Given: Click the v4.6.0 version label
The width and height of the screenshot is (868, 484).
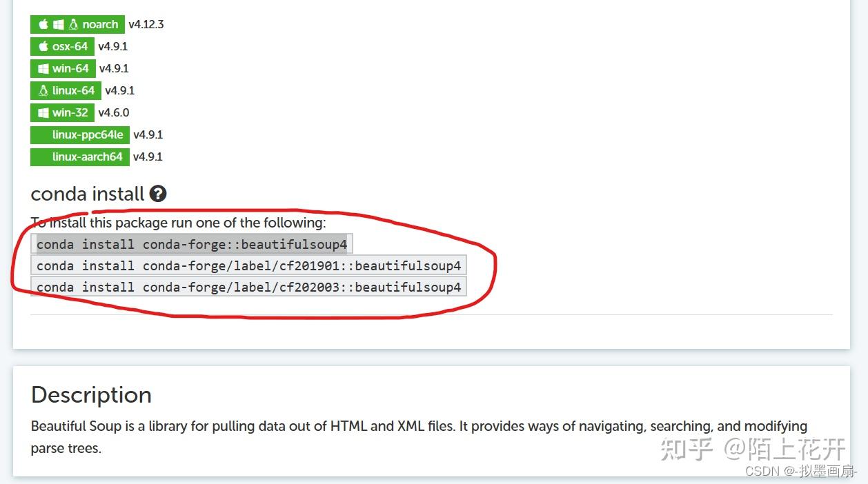Looking at the screenshot, I should click(x=113, y=112).
